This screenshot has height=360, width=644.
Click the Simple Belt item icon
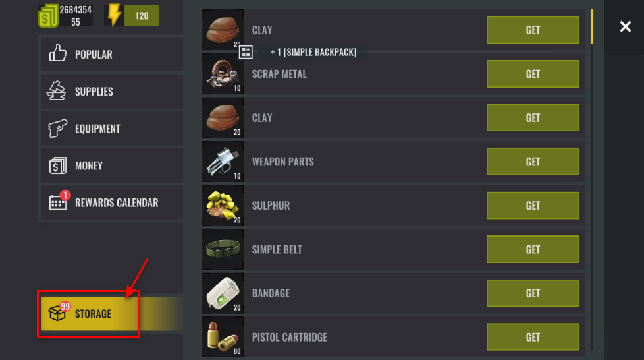[x=223, y=249]
